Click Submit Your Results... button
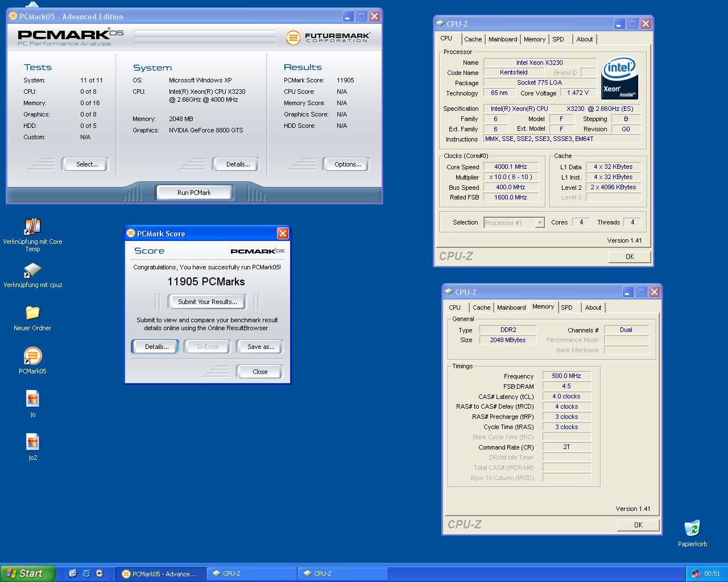 click(207, 302)
